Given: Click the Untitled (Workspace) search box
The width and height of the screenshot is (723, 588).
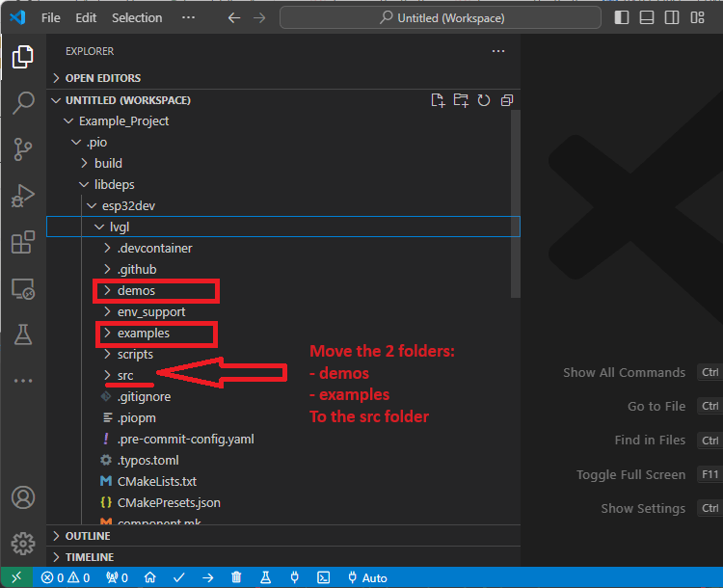Looking at the screenshot, I should tap(441, 18).
